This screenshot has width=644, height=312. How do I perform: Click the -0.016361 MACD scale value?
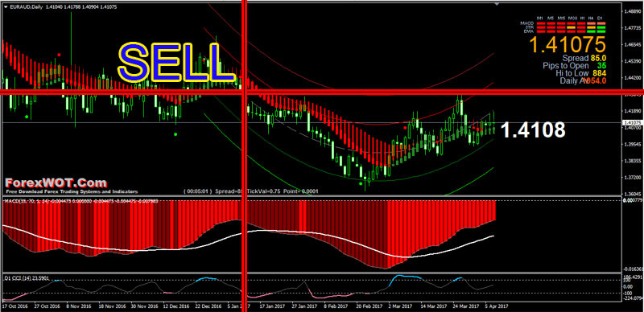coord(633,269)
